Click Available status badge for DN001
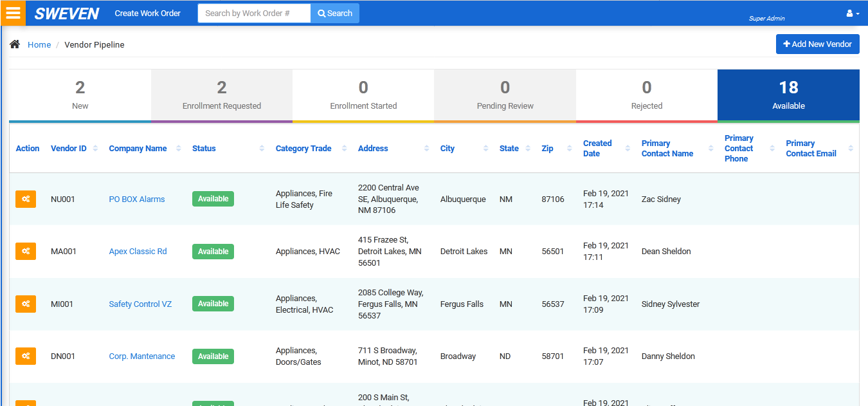The image size is (868, 406). point(213,356)
